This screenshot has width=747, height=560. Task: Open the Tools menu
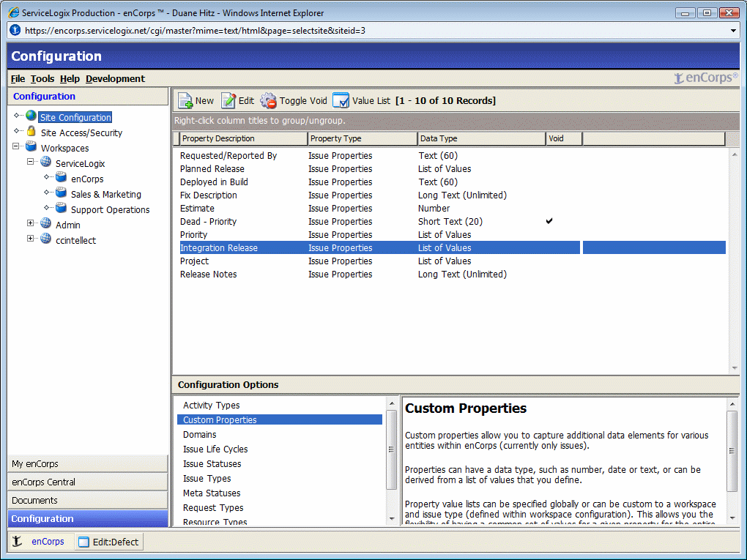tap(42, 78)
